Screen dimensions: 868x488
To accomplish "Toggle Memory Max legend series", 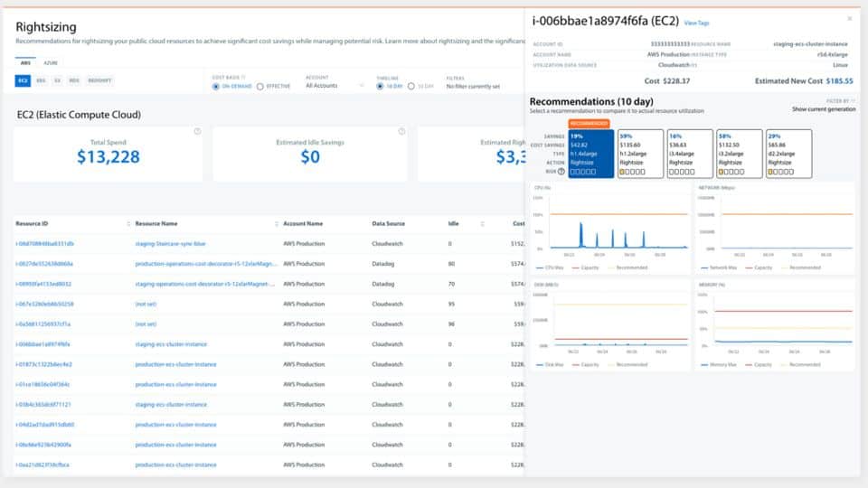I will [719, 364].
